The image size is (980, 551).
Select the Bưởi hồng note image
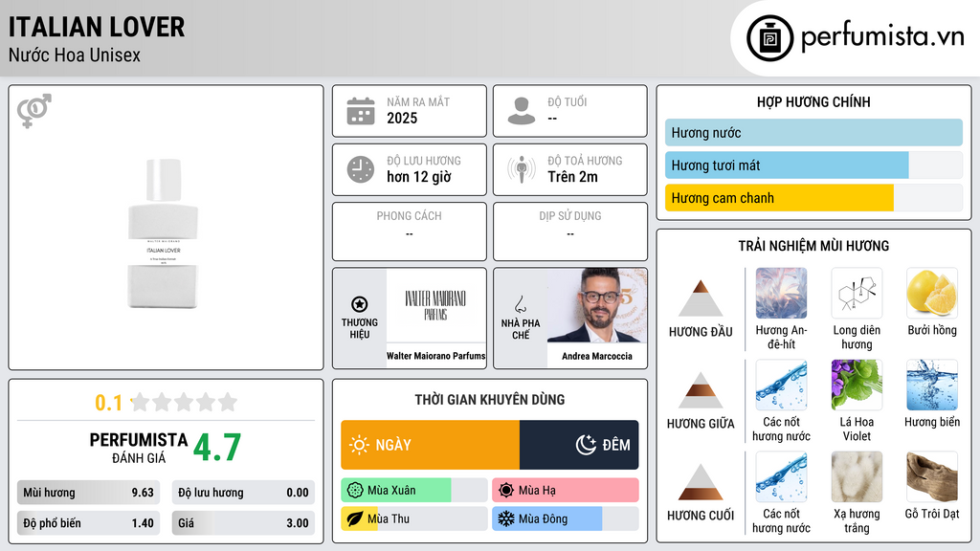[x=932, y=293]
